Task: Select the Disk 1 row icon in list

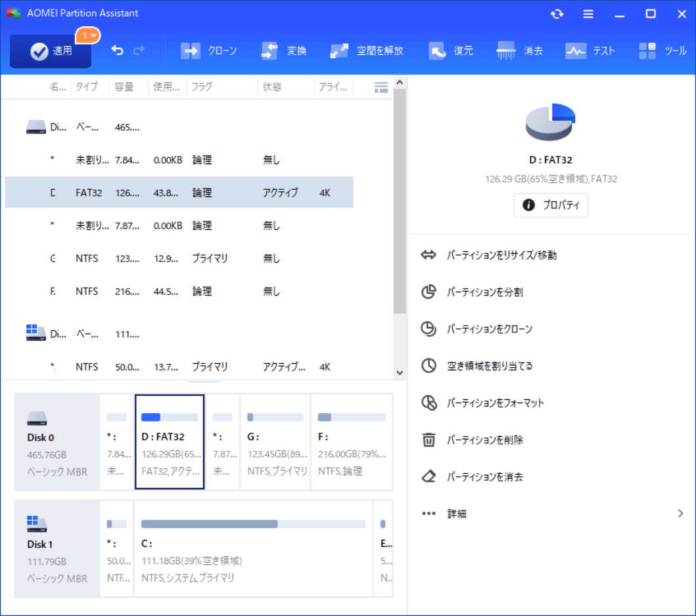Action: 36,333
